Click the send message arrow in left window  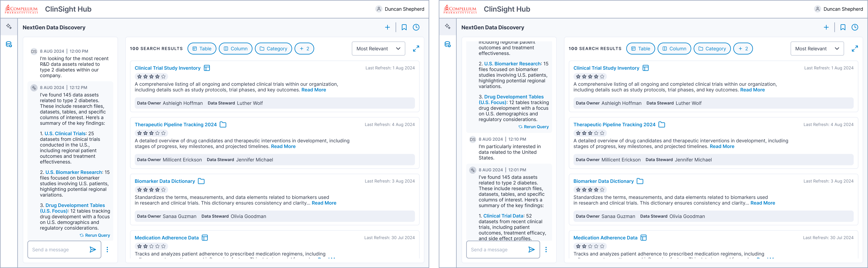(x=93, y=250)
